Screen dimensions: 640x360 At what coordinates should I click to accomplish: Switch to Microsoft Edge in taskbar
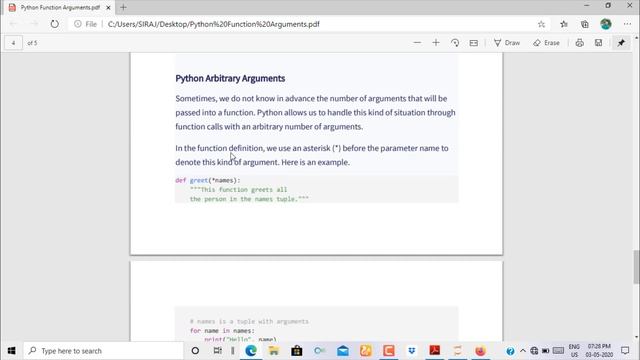click(x=251, y=351)
